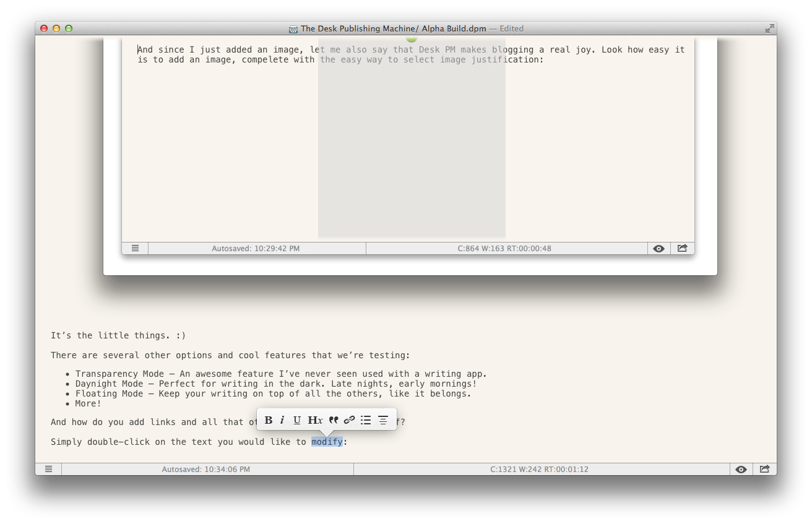The height and width of the screenshot is (524, 812).
Task: Toggle preview eye icon in bottom status bar
Action: click(741, 470)
